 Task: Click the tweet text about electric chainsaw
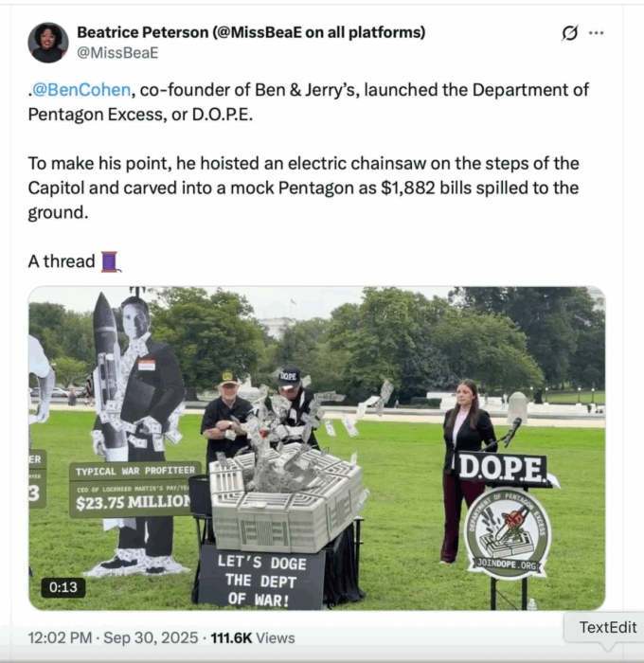tap(303, 188)
